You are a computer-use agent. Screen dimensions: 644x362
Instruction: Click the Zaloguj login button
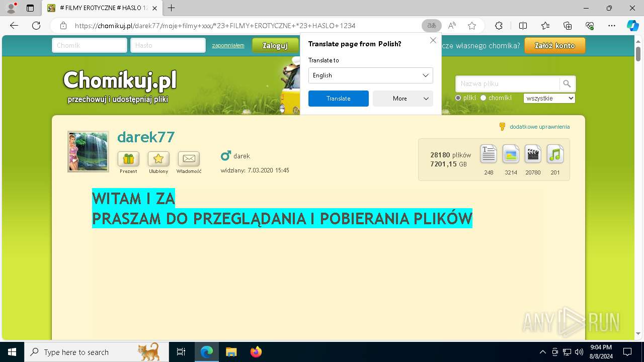click(x=275, y=45)
